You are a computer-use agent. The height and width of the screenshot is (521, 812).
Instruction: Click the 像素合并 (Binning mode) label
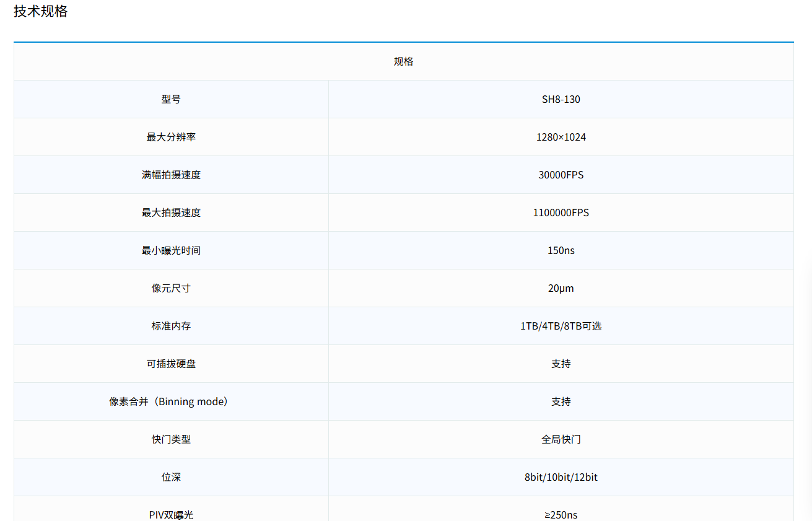click(171, 401)
